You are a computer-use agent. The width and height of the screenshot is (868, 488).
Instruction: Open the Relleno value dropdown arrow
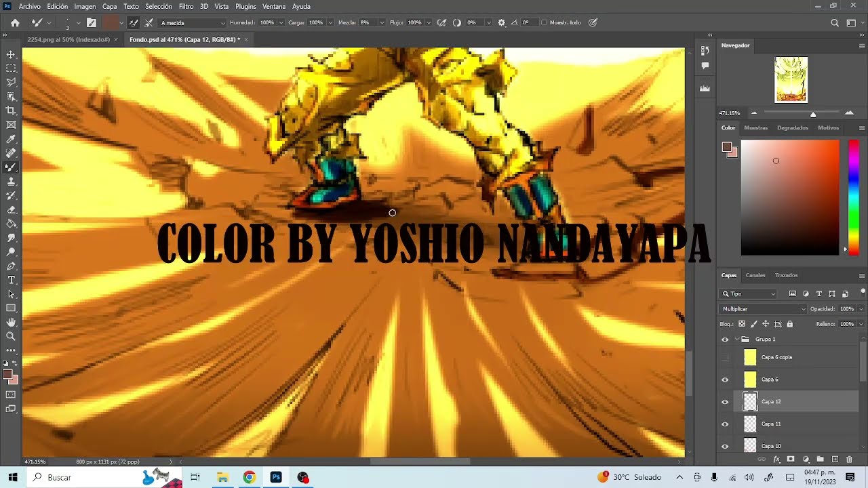861,324
